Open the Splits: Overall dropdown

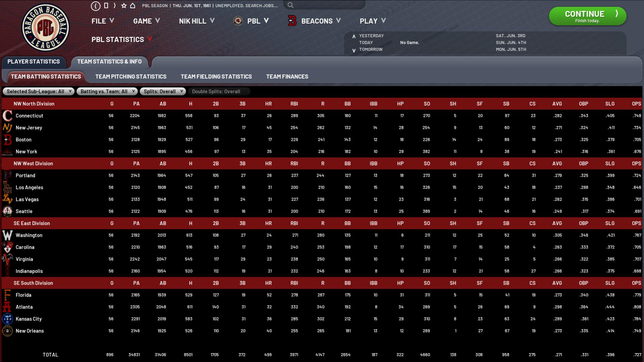point(162,91)
